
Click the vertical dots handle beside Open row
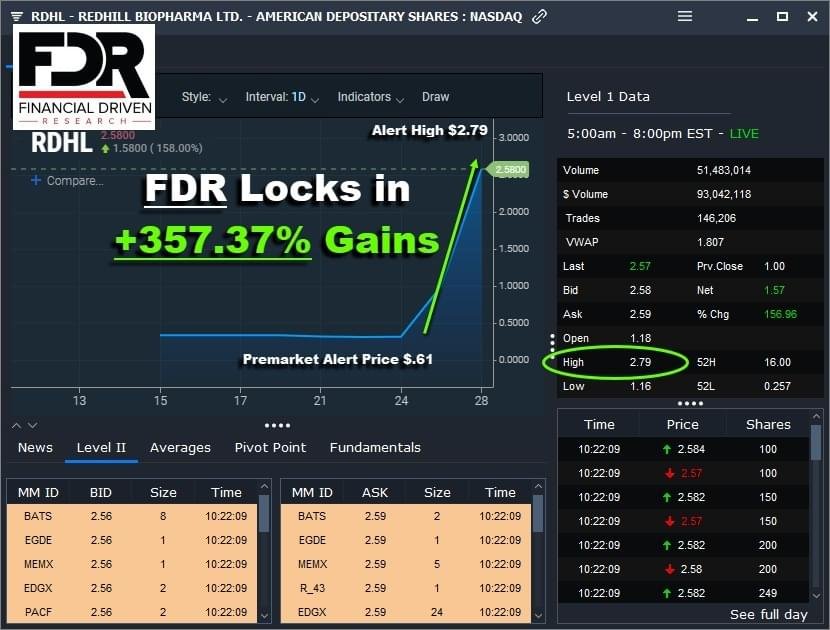click(552, 344)
